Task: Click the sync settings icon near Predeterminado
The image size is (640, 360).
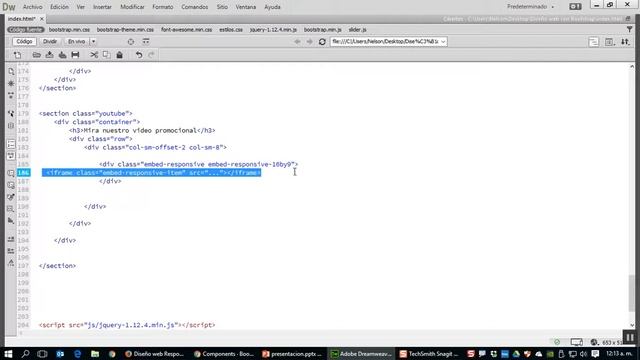Action: pyautogui.click(x=575, y=7)
